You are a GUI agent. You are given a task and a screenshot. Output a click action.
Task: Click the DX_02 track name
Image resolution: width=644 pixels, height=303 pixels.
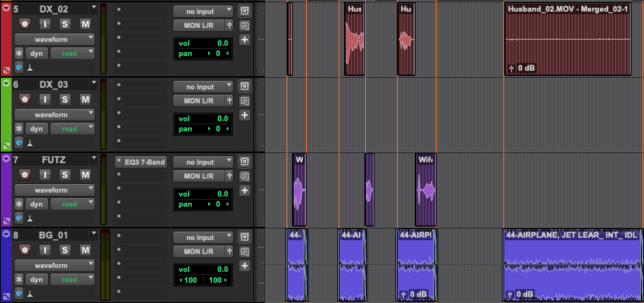(x=54, y=9)
